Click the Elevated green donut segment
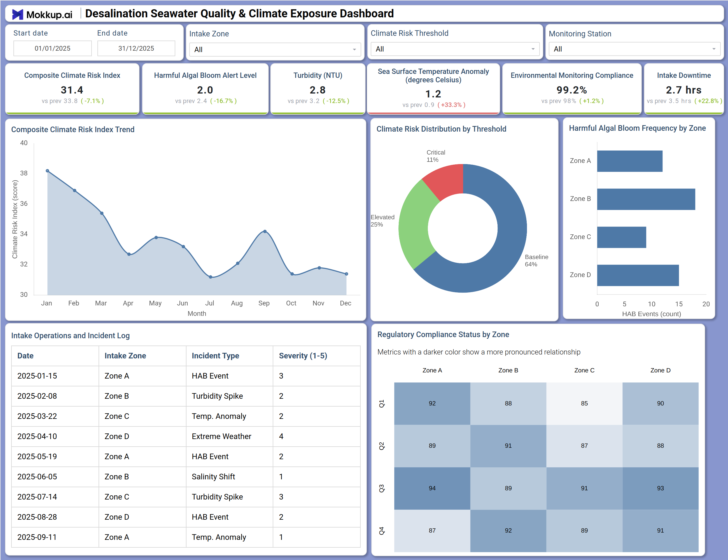The height and width of the screenshot is (560, 728). pos(415,224)
